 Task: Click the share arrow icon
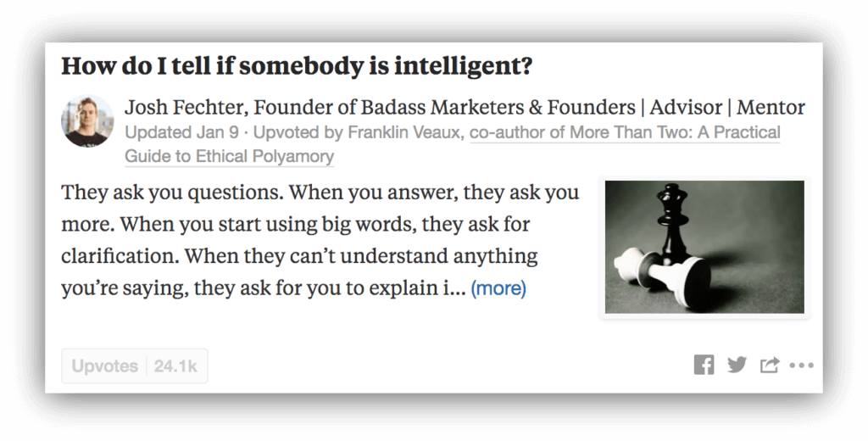(770, 365)
